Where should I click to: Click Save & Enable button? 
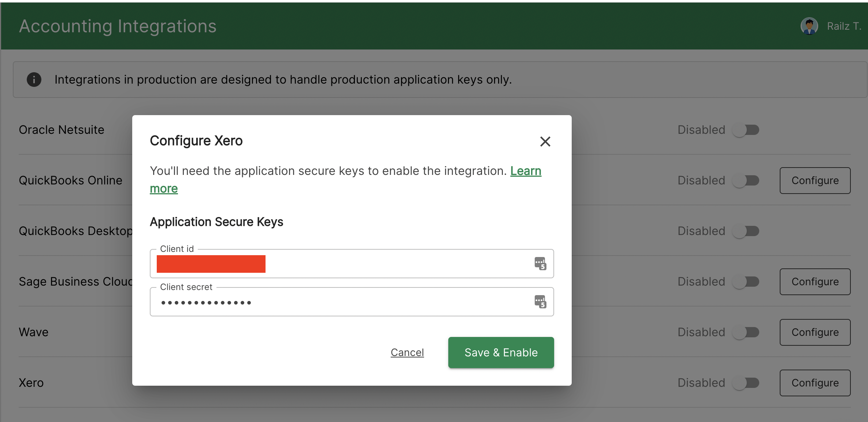point(501,352)
